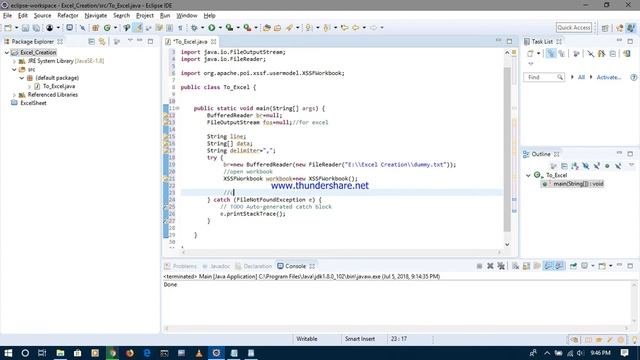This screenshot has width=640, height=360.
Task: Toggle Scroll Lock in Console toolbar
Action: 526,266
